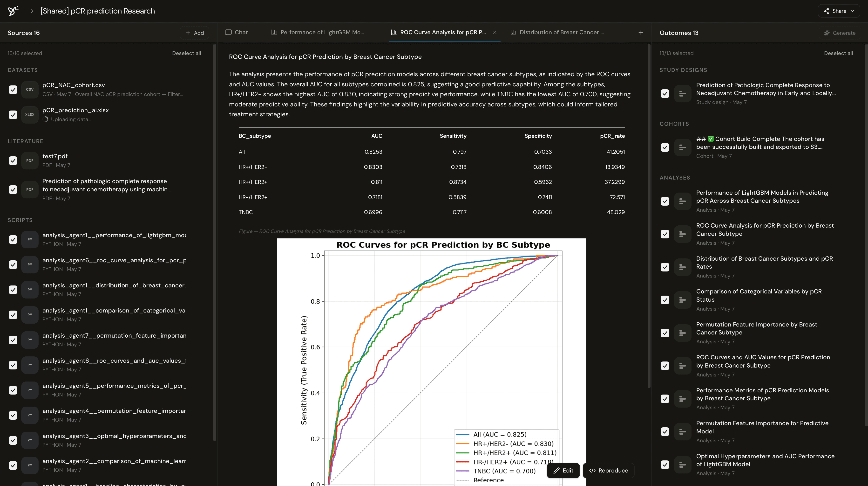The image size is (868, 486).
Task: Toggle checkbox for analysis_agent1__comparison_of_categorical script
Action: coord(13,315)
